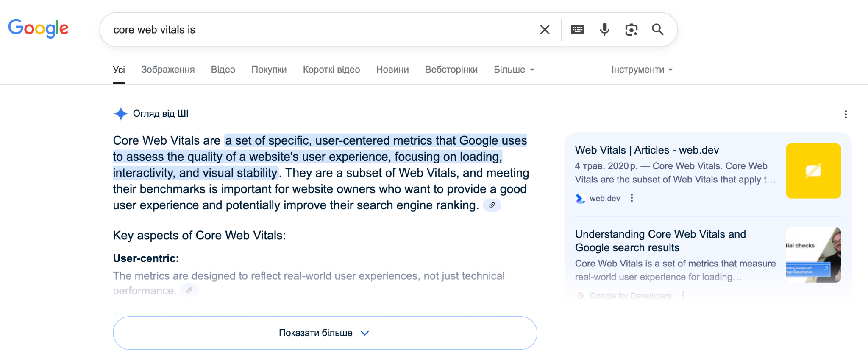Open the three-dot menu on AI Overview
The image size is (868, 359).
pos(846,114)
